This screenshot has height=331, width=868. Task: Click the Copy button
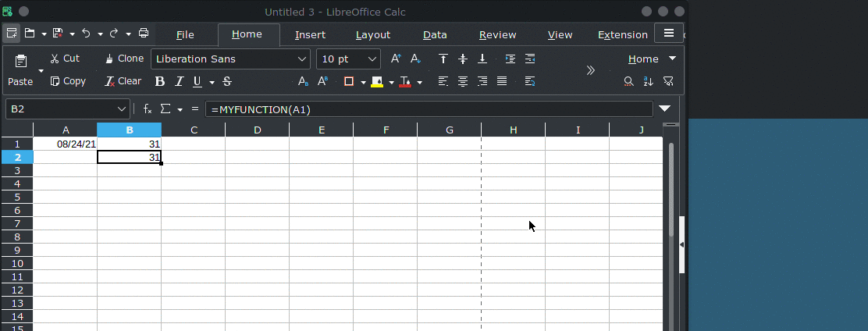[x=68, y=81]
